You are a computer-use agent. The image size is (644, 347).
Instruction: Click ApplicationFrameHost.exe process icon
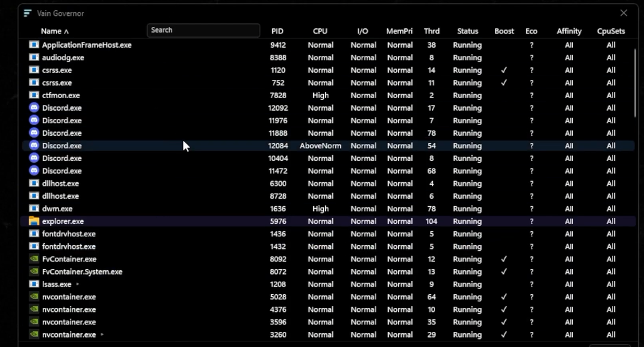coord(34,45)
